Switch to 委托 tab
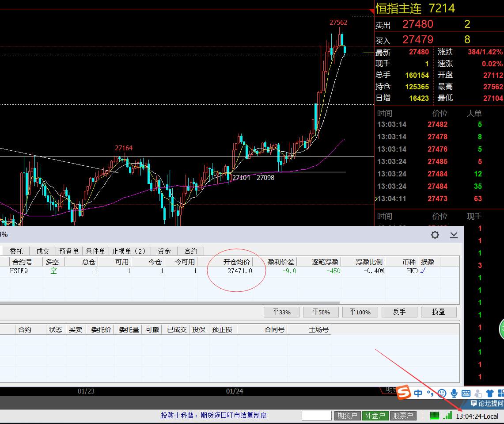Viewport: 504px width, 424px height. tap(16, 251)
